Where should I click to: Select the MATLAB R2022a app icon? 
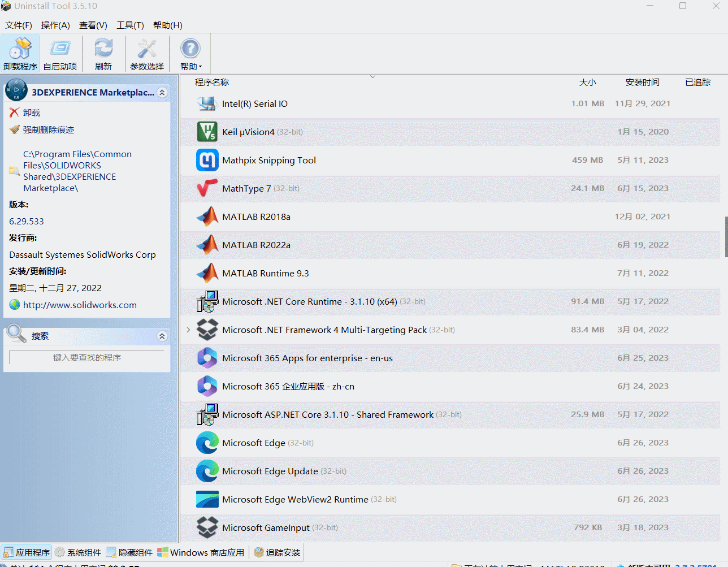pos(207,245)
